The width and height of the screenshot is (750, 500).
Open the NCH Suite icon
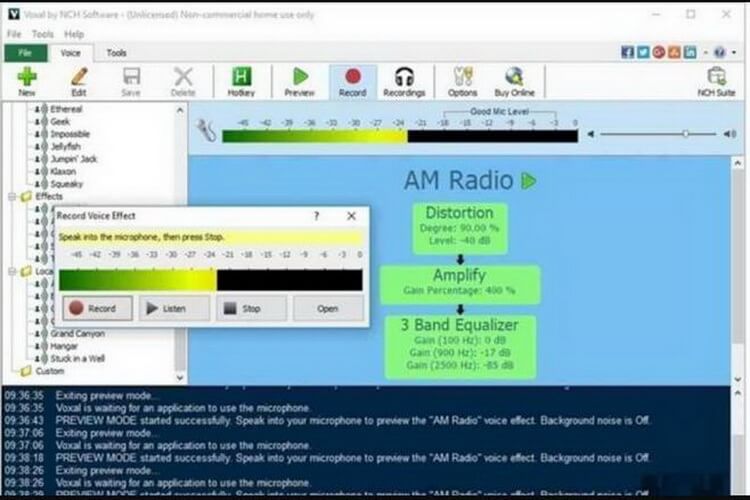coord(716,80)
